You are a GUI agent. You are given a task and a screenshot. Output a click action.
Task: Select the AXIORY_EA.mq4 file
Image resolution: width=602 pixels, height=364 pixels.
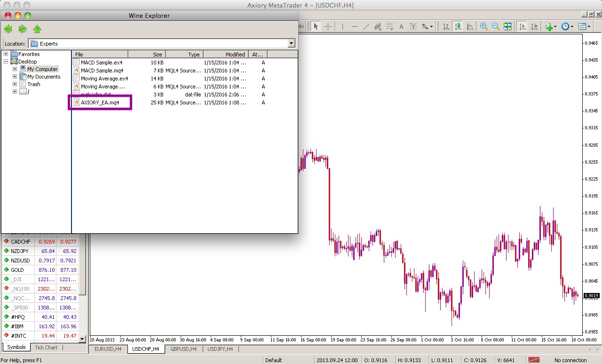pyautogui.click(x=100, y=103)
